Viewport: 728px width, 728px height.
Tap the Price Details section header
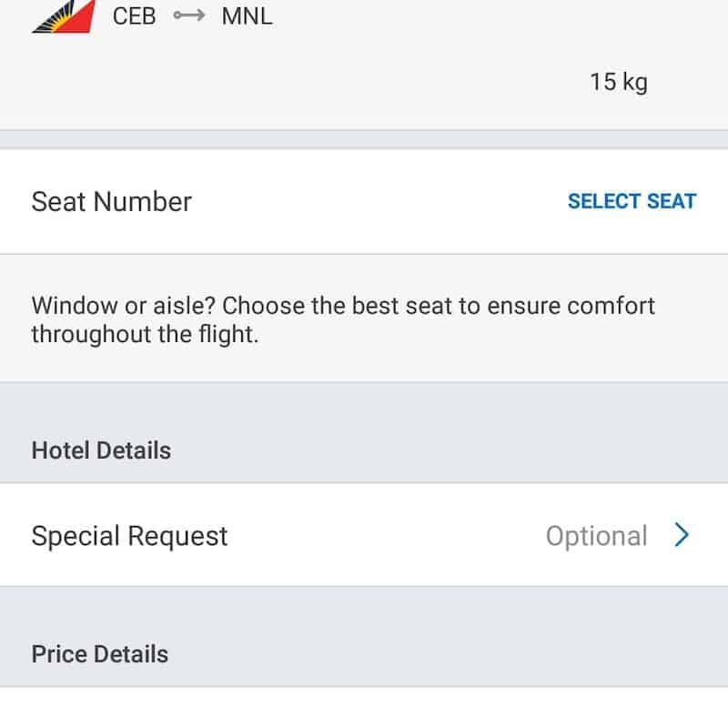coord(99,654)
